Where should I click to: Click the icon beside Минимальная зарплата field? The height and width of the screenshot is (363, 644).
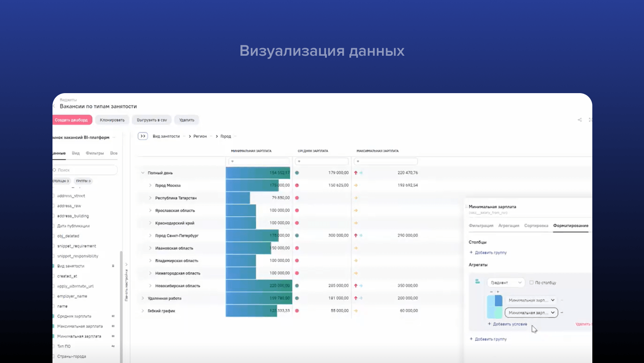[113, 336]
